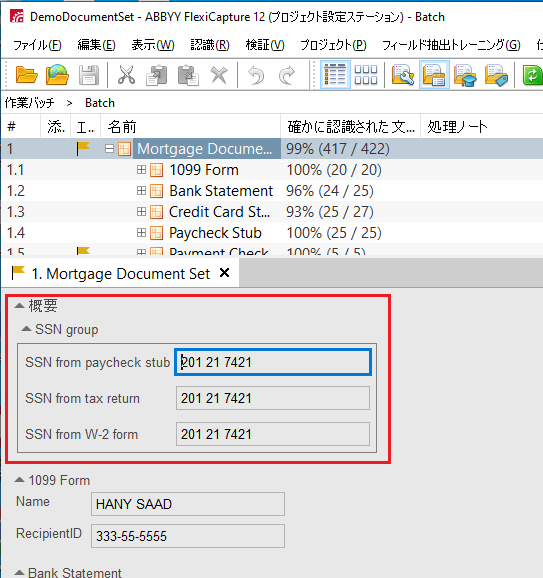
Task: Open the ファイル(F) menu
Action: pyautogui.click(x=37, y=45)
